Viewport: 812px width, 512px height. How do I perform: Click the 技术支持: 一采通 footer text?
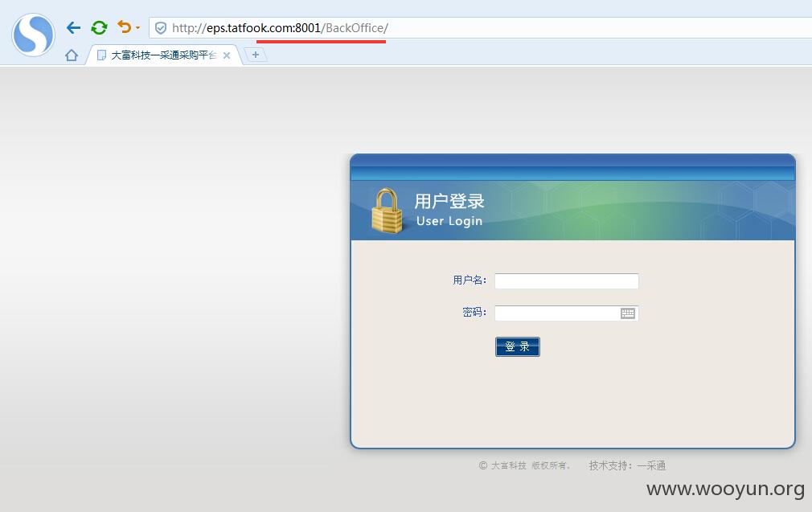(627, 465)
